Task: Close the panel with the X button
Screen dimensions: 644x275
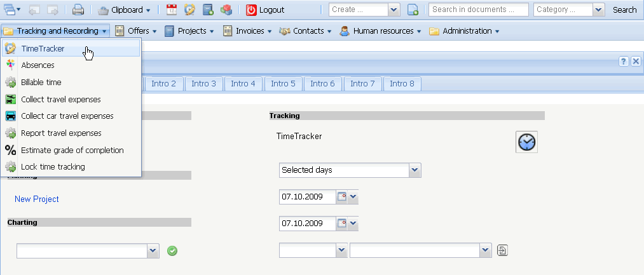Action: point(636,62)
